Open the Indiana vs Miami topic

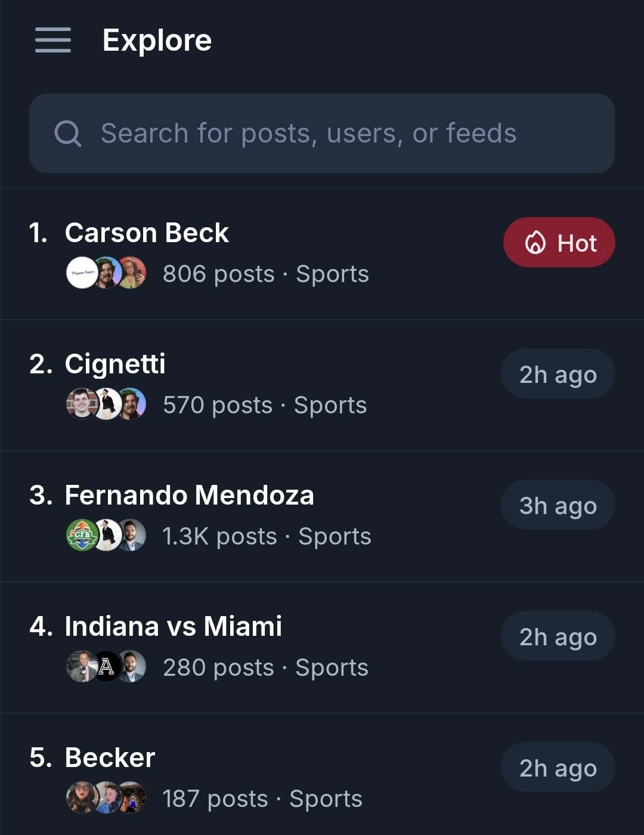pos(173,626)
